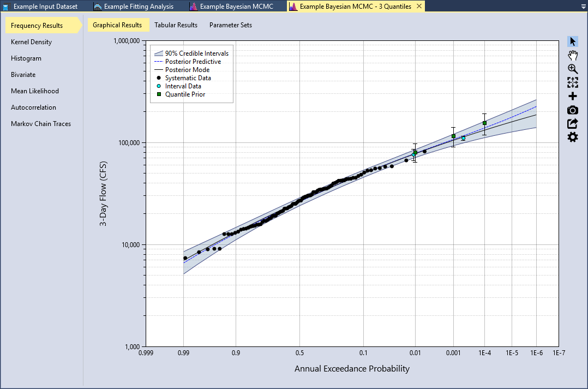The image size is (588, 389).
Task: Take a plot snapshot with the camera icon
Action: coord(572,110)
